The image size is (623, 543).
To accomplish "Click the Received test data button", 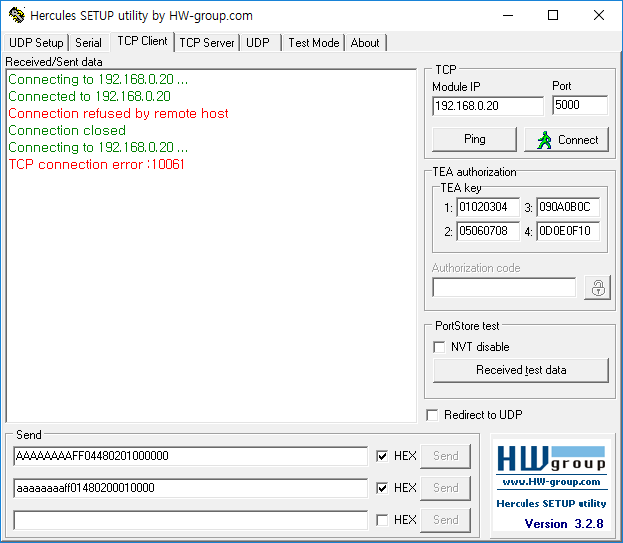I will click(x=521, y=370).
